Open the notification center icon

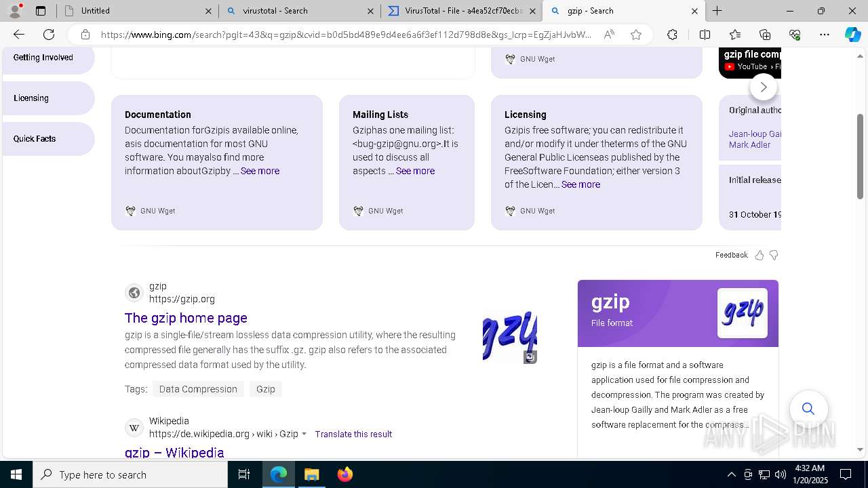[846, 474]
